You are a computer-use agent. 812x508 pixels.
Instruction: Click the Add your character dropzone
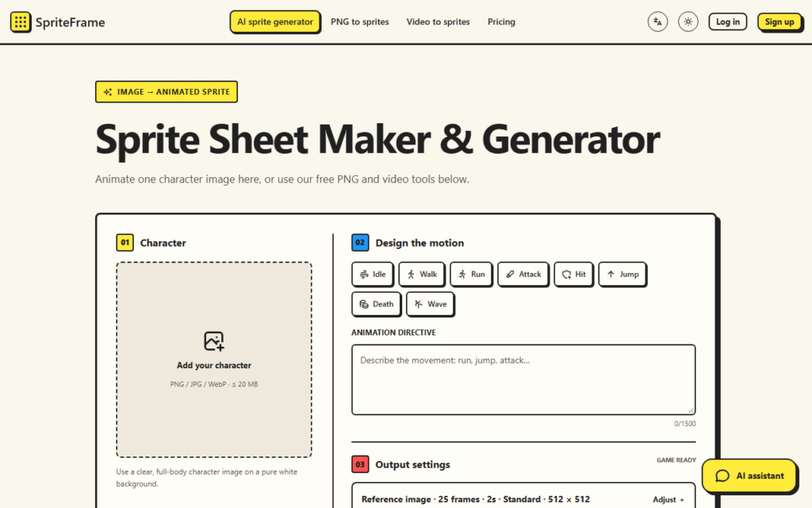tap(214, 360)
